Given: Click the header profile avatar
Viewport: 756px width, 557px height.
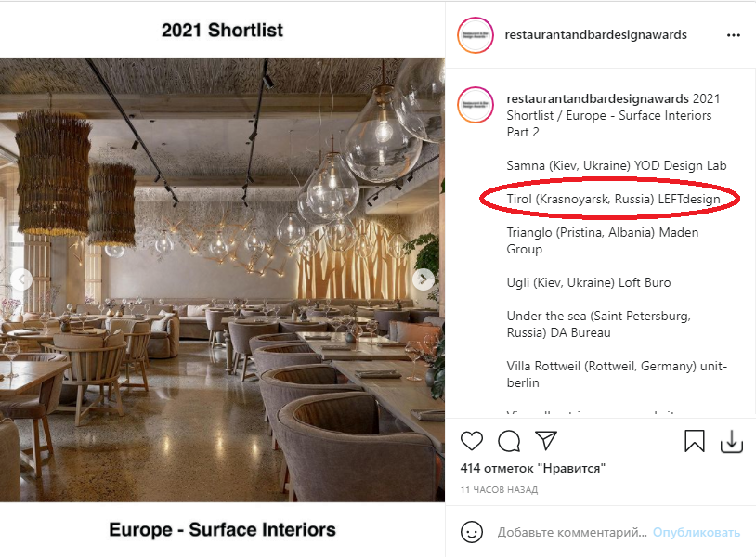Looking at the screenshot, I should pyautogui.click(x=476, y=35).
